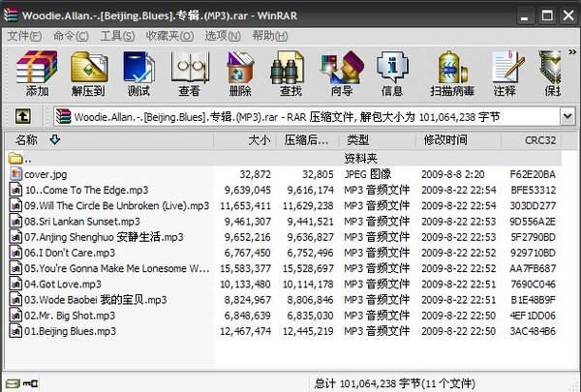Sort by the 修改时间 column header
Viewport: 581px width, 392px height.
458,140
